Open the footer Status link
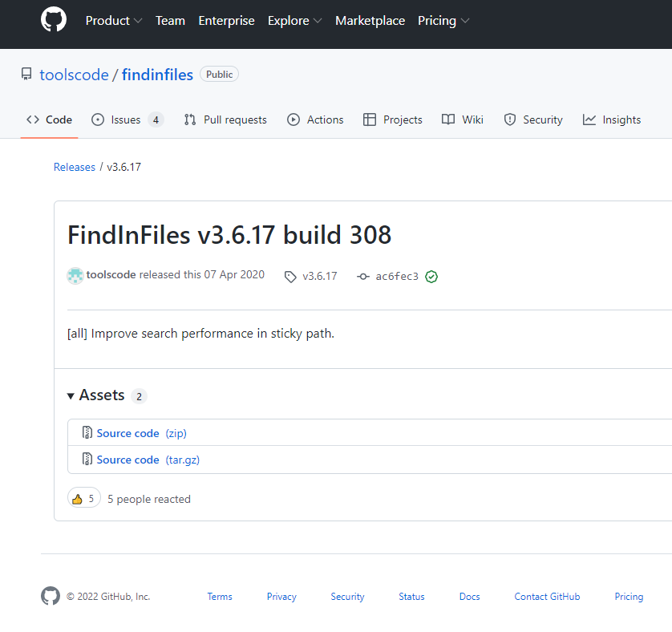 click(x=411, y=597)
